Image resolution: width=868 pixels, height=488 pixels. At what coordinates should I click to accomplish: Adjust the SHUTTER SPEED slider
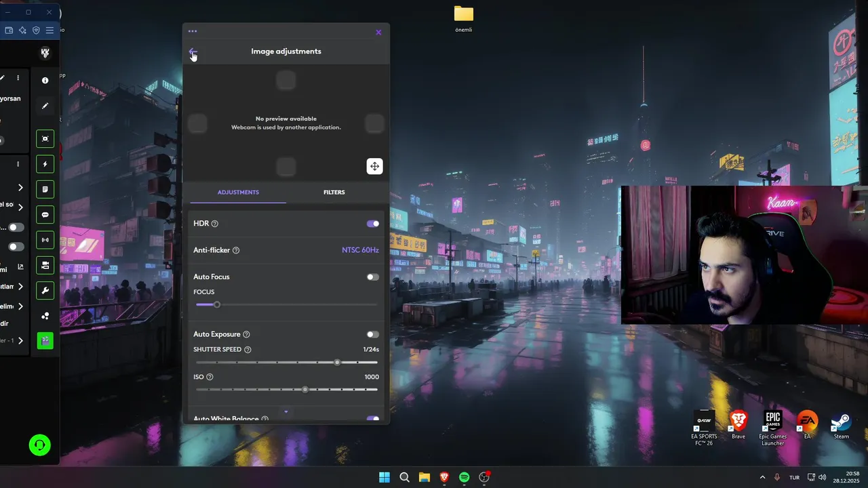[286, 362]
